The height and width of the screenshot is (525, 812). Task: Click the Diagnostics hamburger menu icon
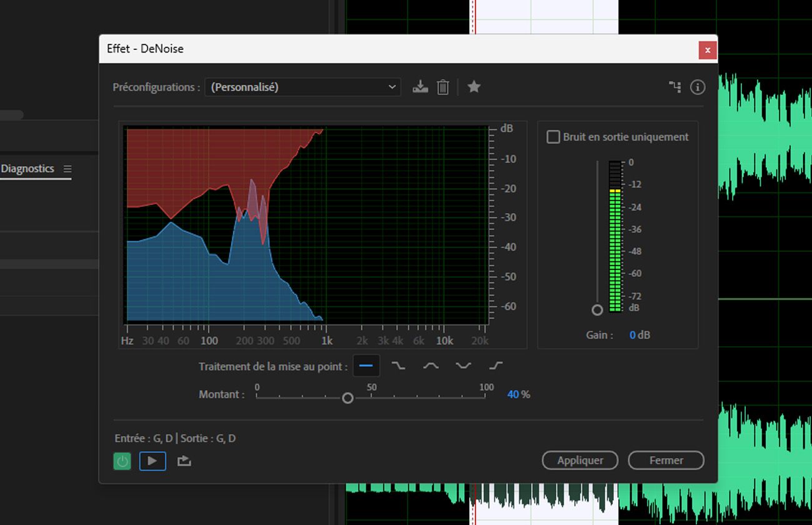click(69, 169)
